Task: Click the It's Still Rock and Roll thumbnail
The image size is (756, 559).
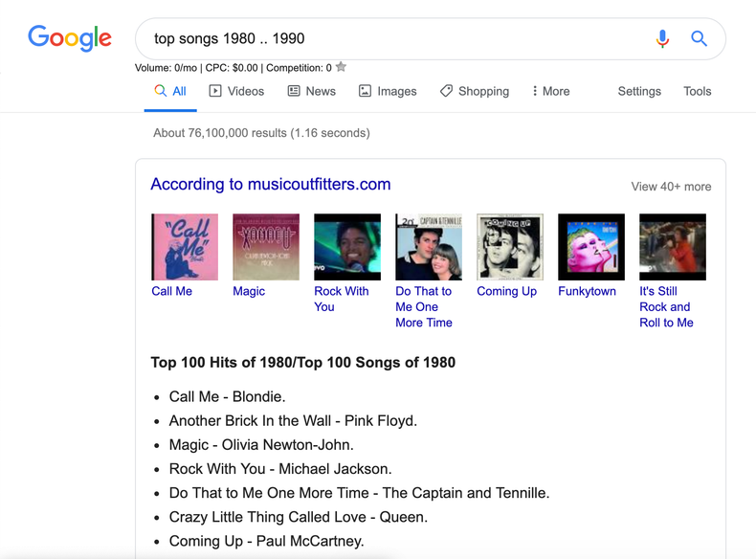Action: [673, 247]
